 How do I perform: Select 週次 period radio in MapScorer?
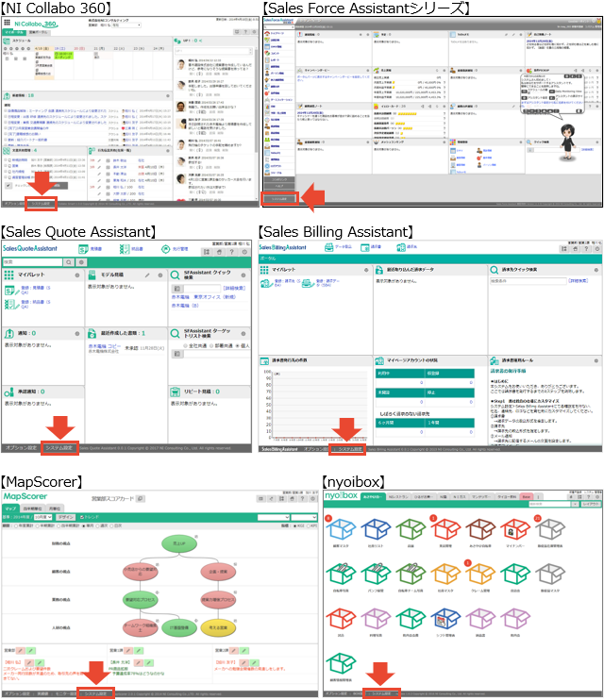[97, 525]
